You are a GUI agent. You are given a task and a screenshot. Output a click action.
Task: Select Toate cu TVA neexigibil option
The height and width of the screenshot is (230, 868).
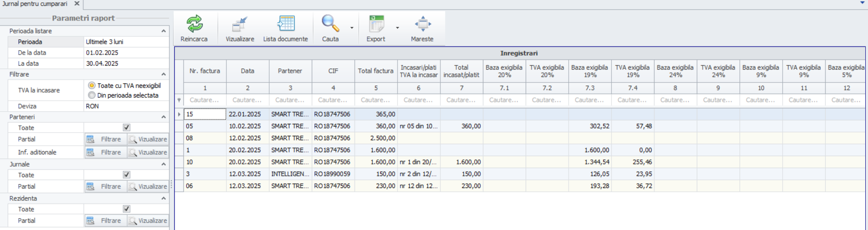(92, 86)
